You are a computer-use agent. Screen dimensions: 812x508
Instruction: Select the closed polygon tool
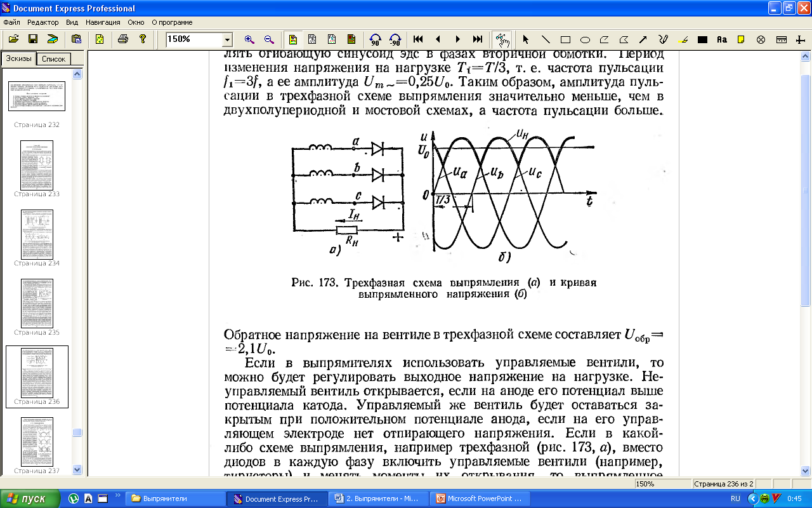click(624, 39)
